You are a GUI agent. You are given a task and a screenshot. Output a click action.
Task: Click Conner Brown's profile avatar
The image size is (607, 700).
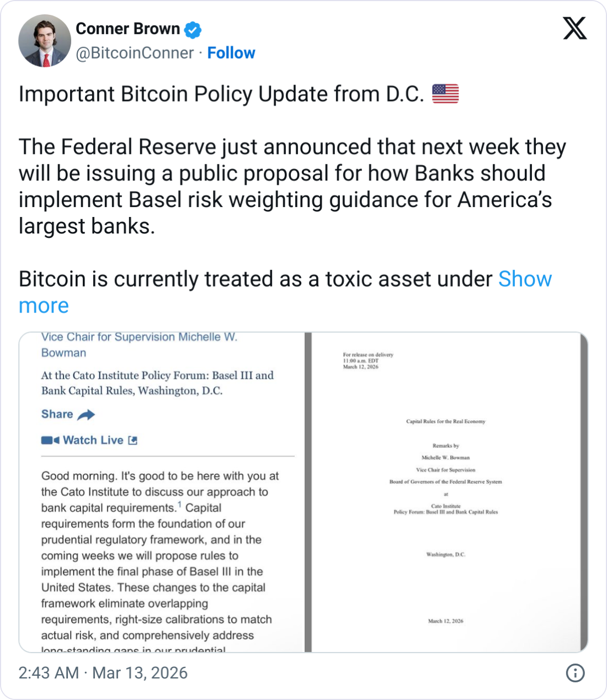(44, 40)
